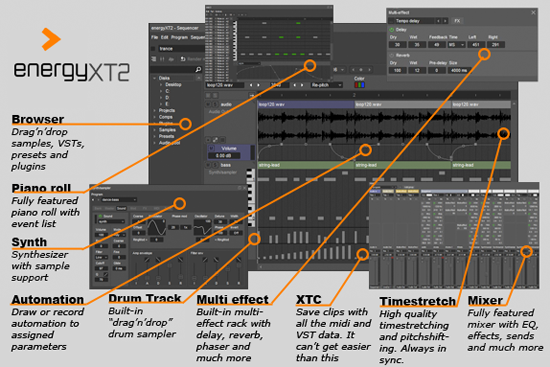Click the Q knob icon in synth

click(x=105, y=274)
